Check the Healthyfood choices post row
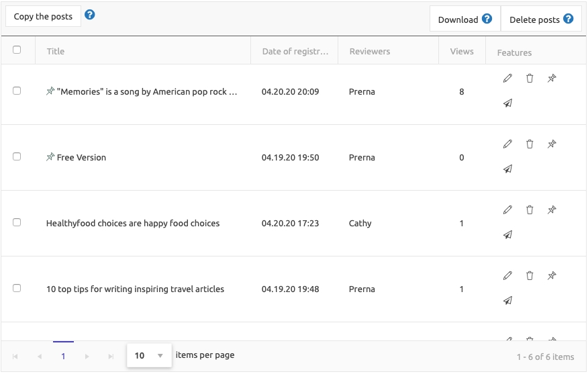This screenshot has height=374, width=588. pyautogui.click(x=17, y=222)
